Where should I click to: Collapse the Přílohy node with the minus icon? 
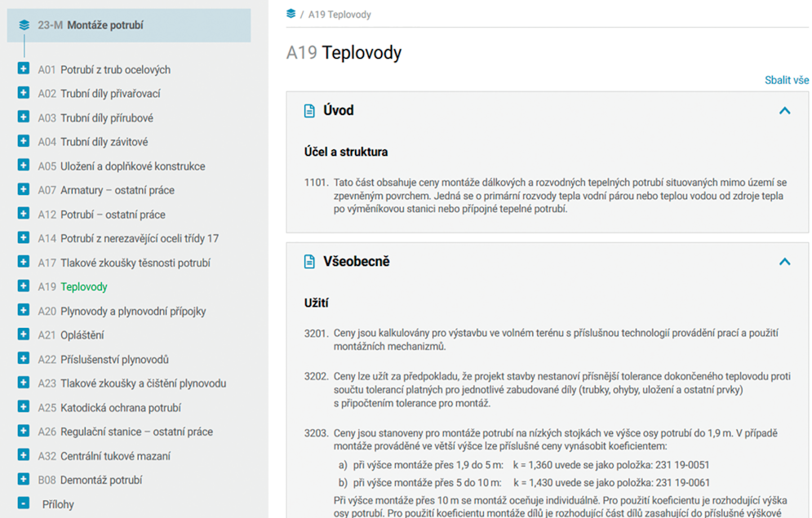point(24,503)
